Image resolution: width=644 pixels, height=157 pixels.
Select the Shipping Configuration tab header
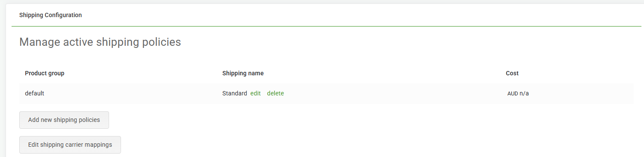point(50,15)
